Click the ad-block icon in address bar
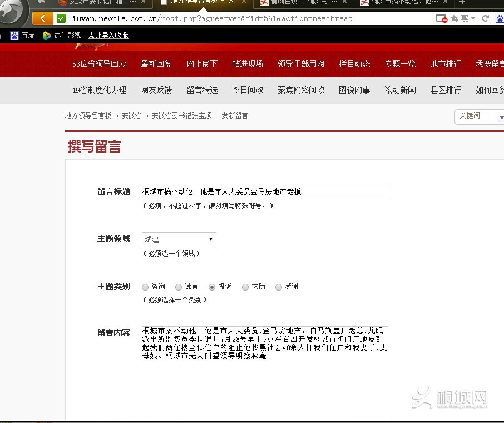 pos(442,18)
